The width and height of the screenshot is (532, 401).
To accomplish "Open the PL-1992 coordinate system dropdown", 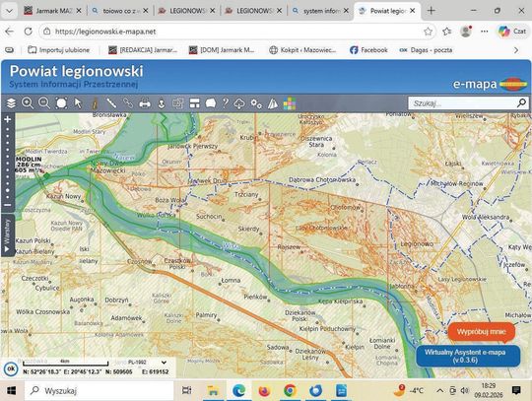I will (x=148, y=363).
